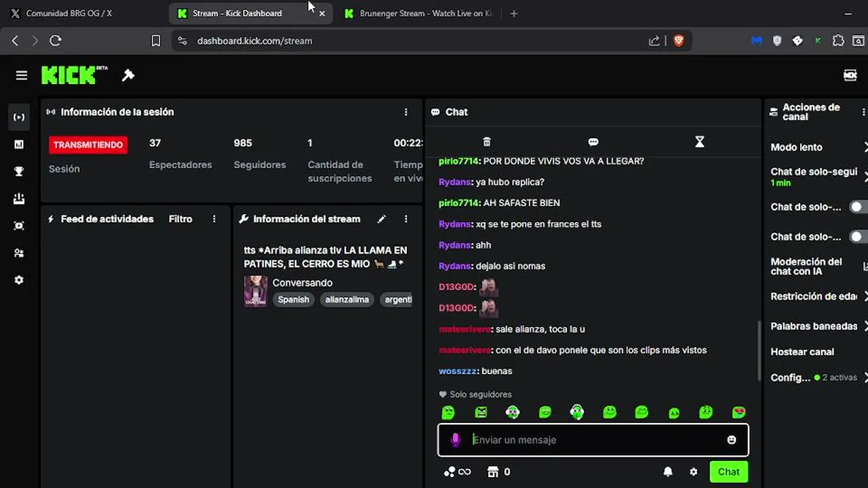Open the Información de la sesión options menu
The width and height of the screenshot is (868, 488).
coord(406,112)
